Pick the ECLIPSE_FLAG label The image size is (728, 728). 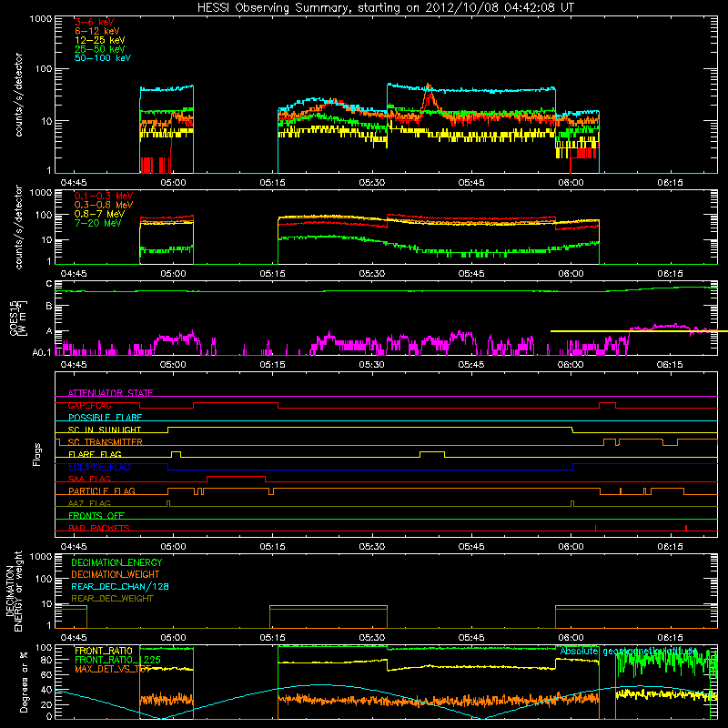(99, 467)
